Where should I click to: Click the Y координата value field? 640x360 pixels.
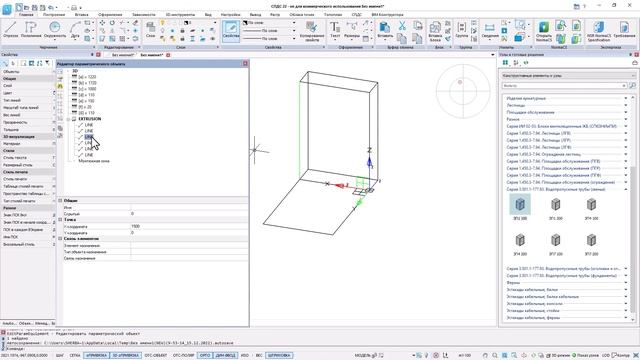point(189,233)
